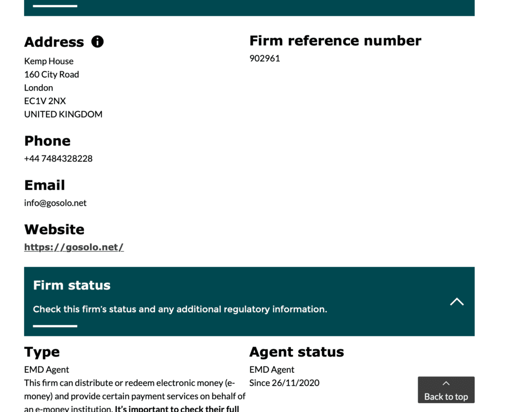Click the UNITED KINGDOM country text

pyautogui.click(x=63, y=114)
